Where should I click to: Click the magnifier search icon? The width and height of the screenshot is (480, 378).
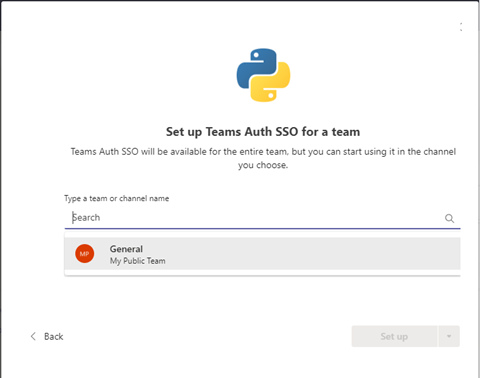[449, 218]
